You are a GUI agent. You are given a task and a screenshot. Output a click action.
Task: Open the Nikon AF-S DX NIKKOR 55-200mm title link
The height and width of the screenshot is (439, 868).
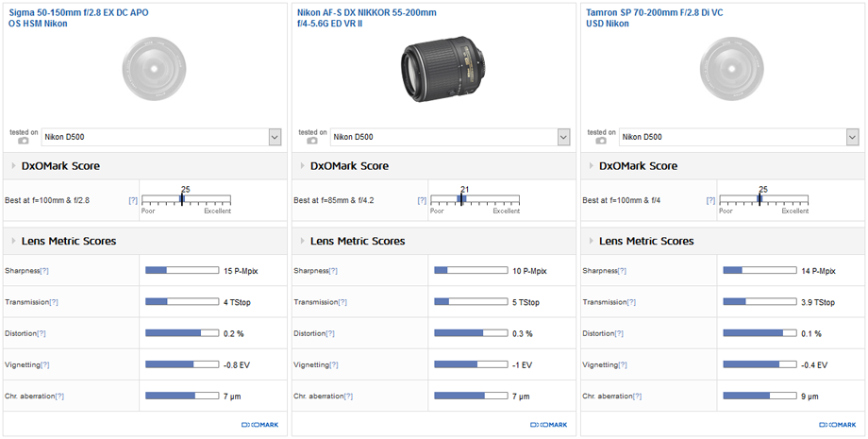click(366, 18)
